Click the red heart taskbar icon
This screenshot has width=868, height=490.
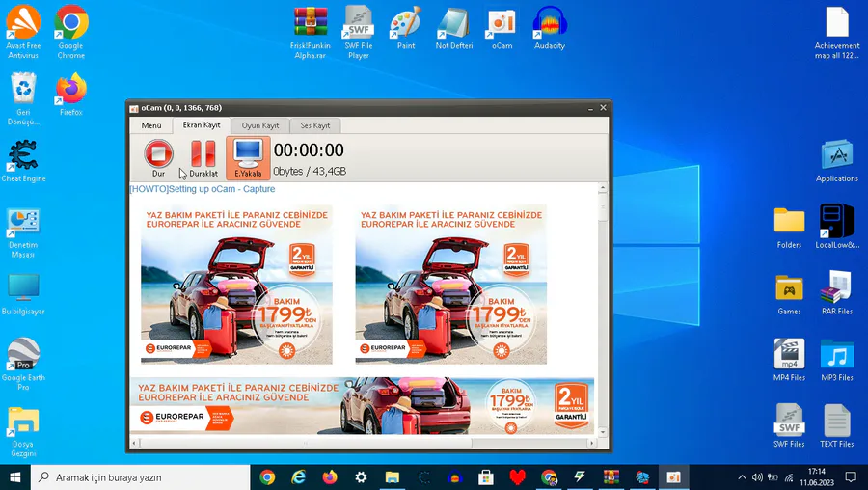coord(518,477)
